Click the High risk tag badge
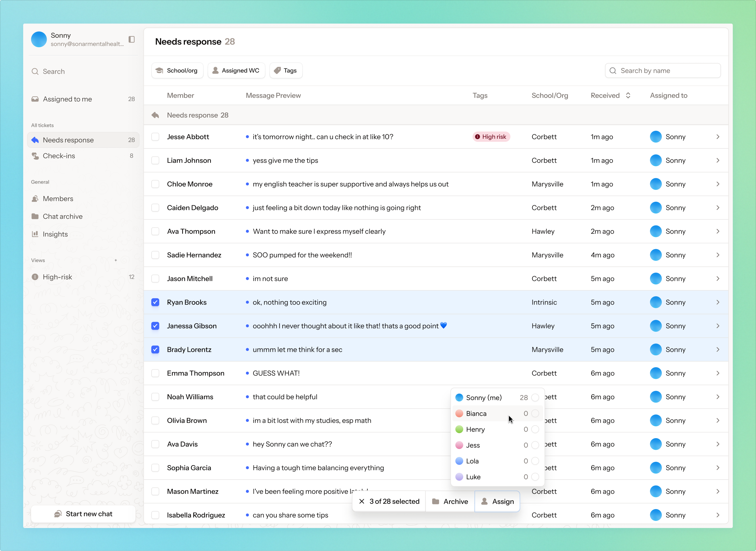 [x=491, y=137]
